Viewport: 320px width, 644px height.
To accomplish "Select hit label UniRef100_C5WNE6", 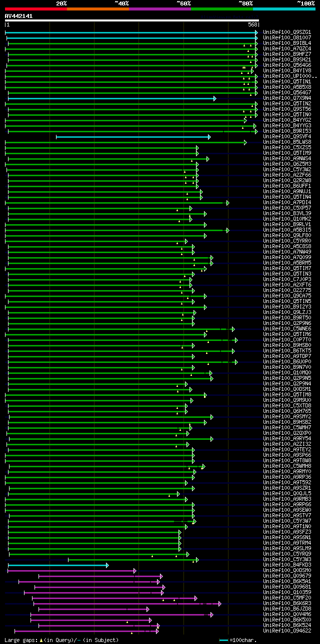I will coord(287,328).
